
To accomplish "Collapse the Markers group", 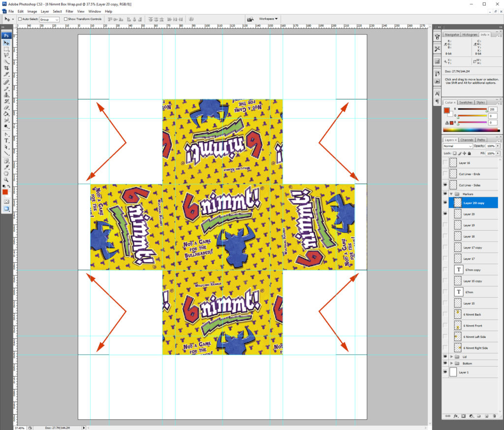I will click(451, 194).
